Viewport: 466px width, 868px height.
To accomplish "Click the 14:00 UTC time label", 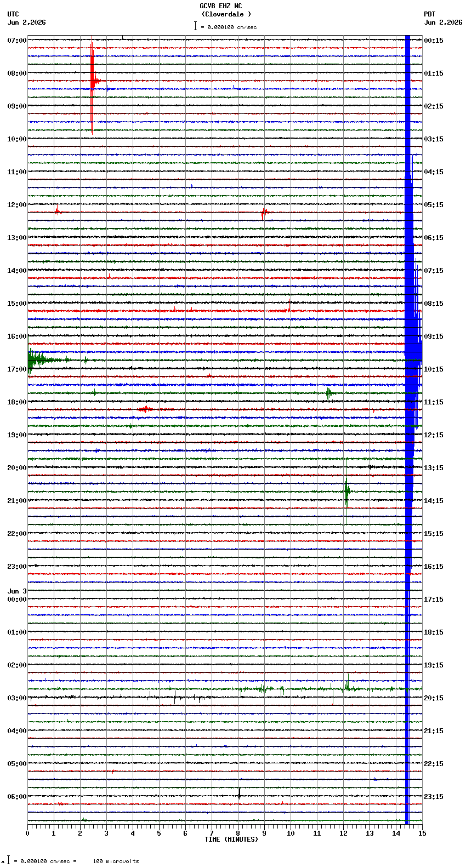I will pos(17,271).
